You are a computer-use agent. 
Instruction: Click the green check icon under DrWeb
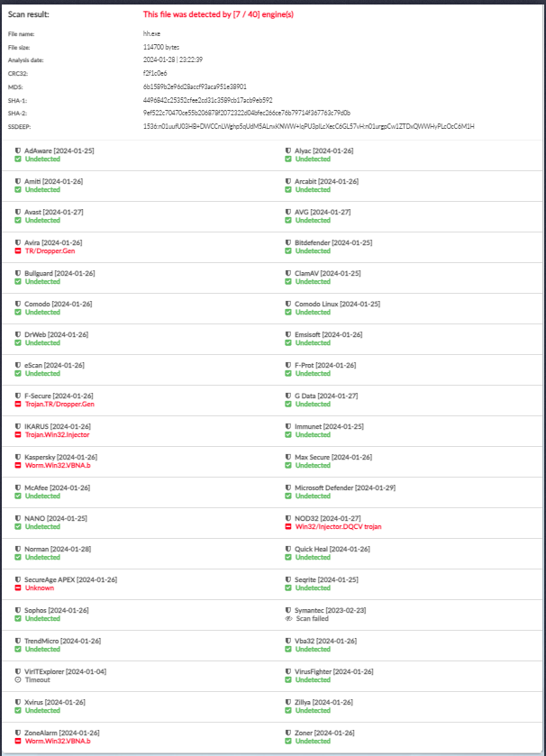(18, 342)
